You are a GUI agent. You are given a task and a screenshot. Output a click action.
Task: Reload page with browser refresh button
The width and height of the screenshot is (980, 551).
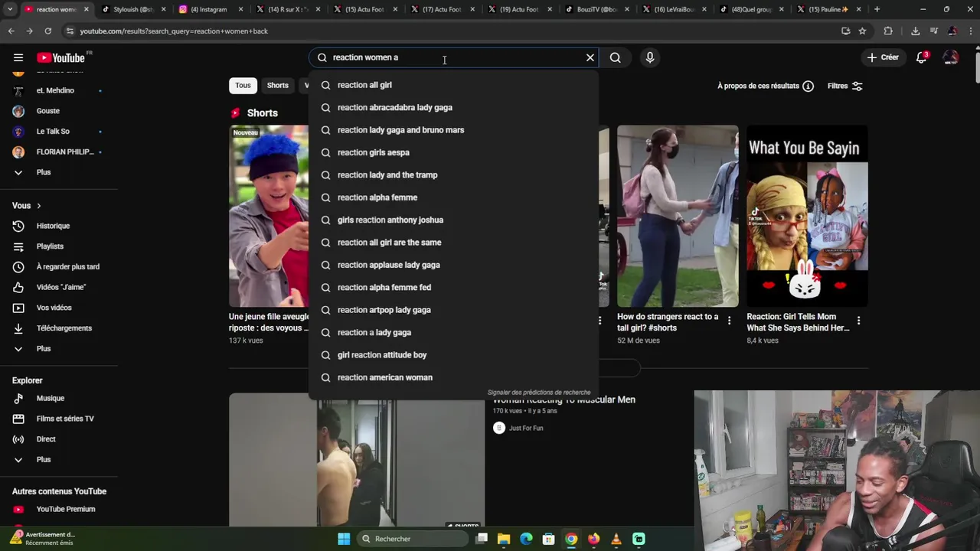click(x=47, y=31)
